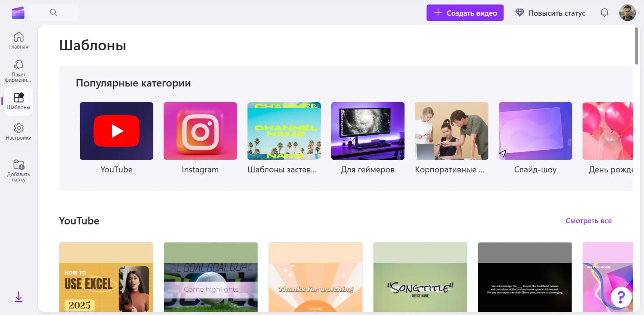
Task: Open the user profile avatar
Action: [x=627, y=13]
